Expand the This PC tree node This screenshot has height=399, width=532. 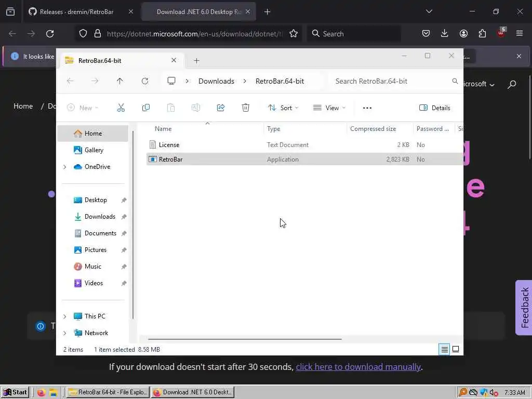(64, 316)
